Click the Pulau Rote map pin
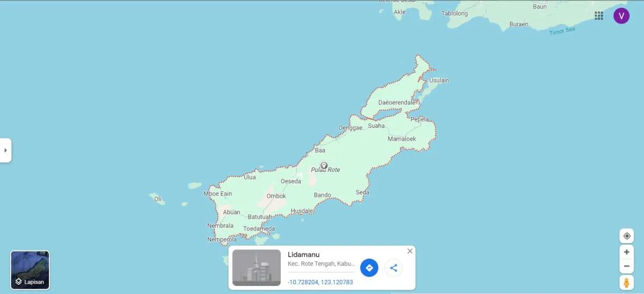 tap(324, 165)
